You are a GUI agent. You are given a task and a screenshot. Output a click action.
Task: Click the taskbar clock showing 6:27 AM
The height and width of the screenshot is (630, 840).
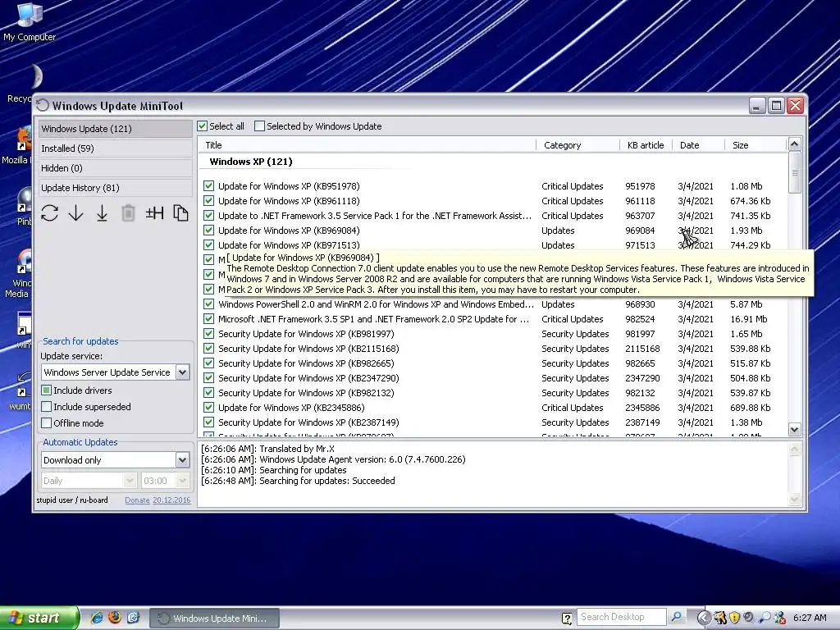pos(810,618)
